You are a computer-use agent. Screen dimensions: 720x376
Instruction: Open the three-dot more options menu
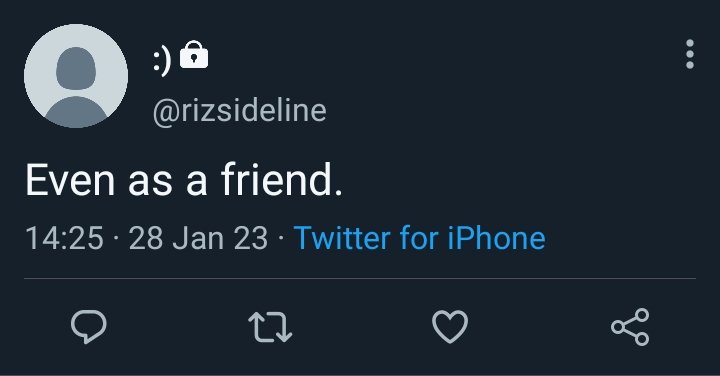(690, 54)
